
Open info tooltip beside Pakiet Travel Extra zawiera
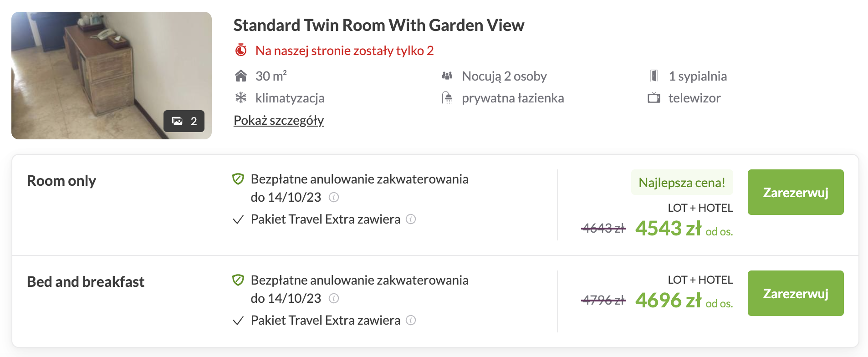411,219
